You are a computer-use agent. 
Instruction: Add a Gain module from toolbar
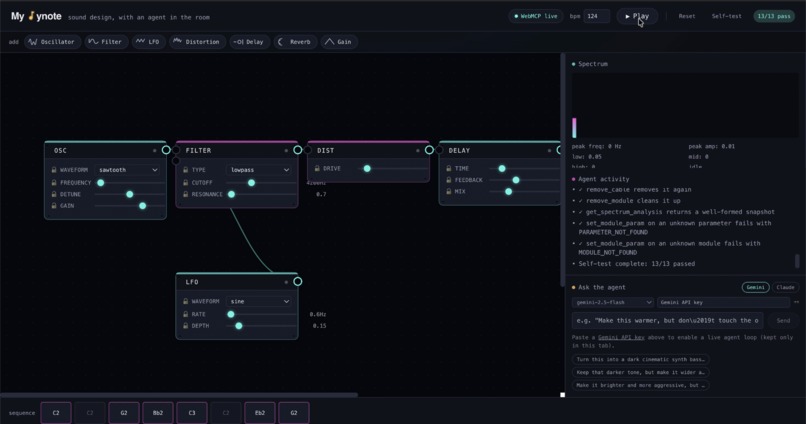pos(339,42)
